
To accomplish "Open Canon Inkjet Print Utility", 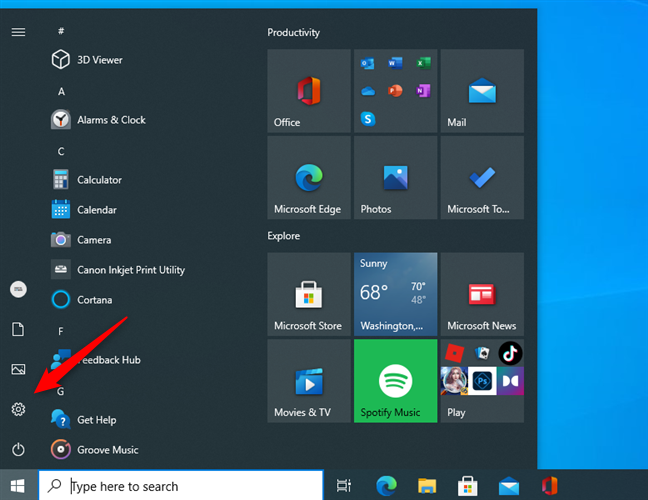I will pyautogui.click(x=118, y=270).
